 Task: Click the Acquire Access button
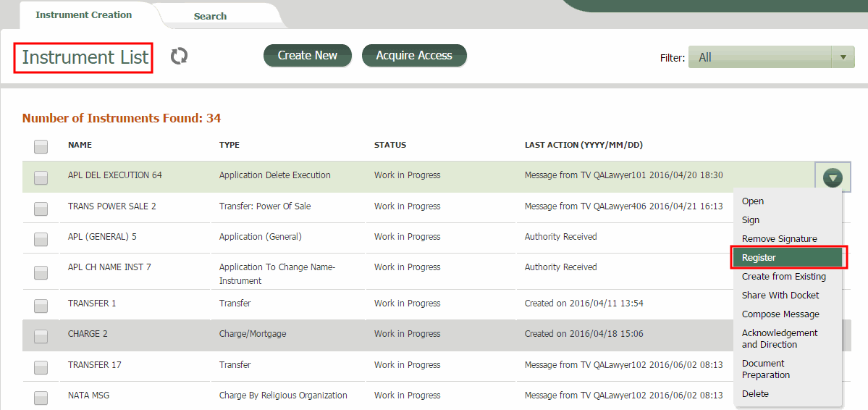coord(414,56)
